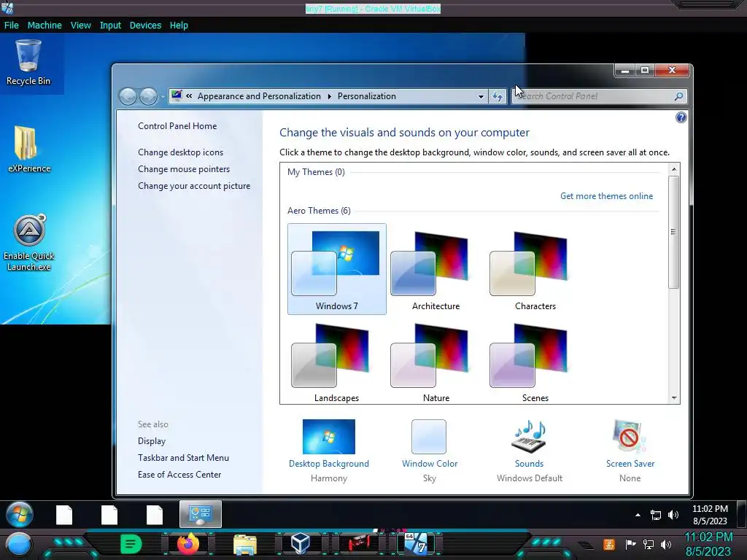Click the Personalization icon in address bar
This screenshot has width=747, height=560.
(x=177, y=96)
